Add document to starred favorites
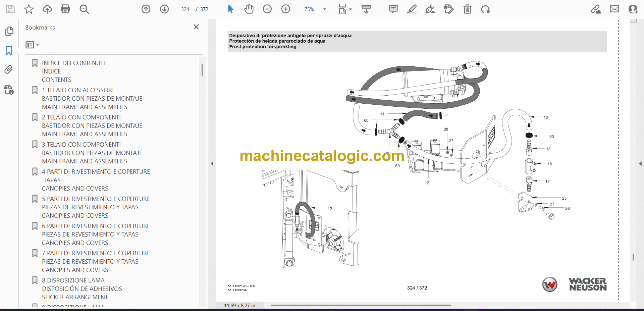 pyautogui.click(x=29, y=9)
